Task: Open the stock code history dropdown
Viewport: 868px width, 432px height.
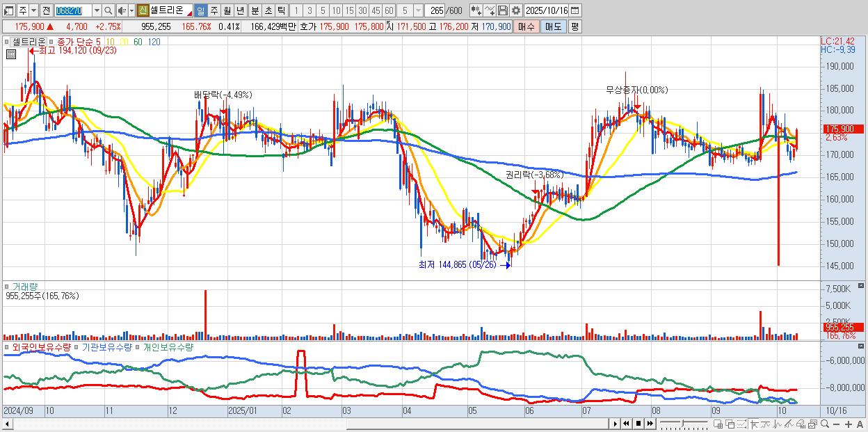Action: point(97,10)
